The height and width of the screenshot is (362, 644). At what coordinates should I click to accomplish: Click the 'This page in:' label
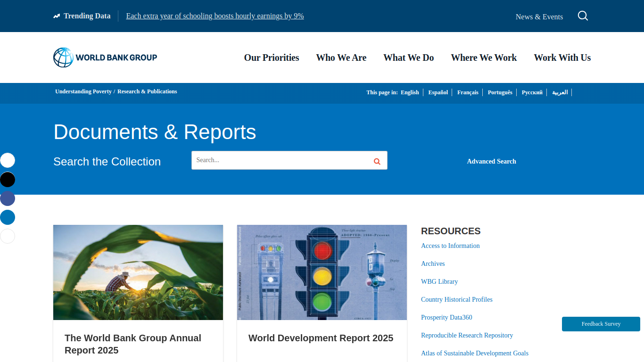[382, 92]
